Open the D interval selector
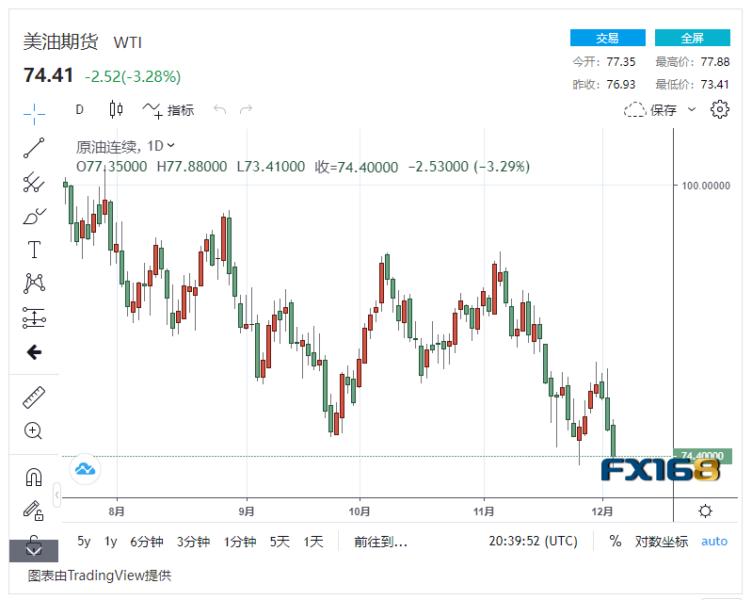The height and width of the screenshot is (600, 752). point(80,110)
